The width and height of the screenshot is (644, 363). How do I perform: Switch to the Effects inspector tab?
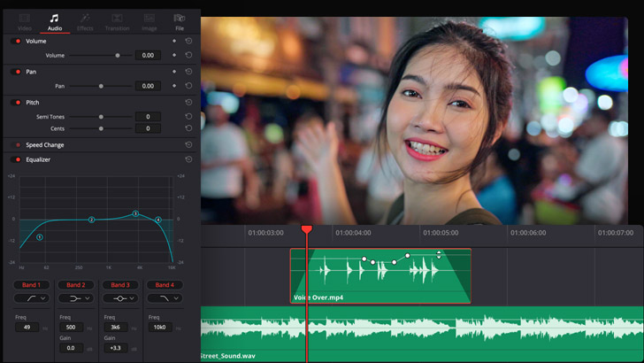85,21
